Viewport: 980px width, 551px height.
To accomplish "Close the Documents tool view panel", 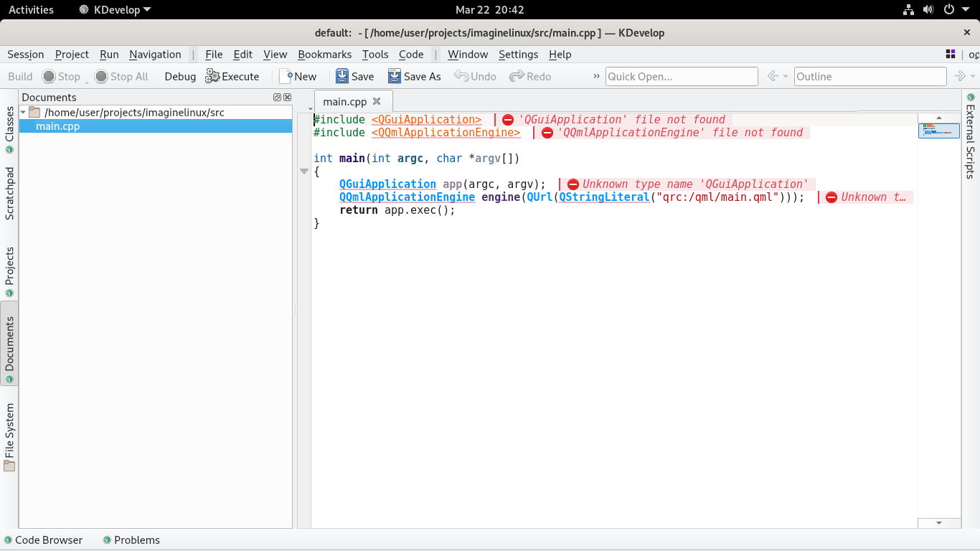I will tap(287, 98).
